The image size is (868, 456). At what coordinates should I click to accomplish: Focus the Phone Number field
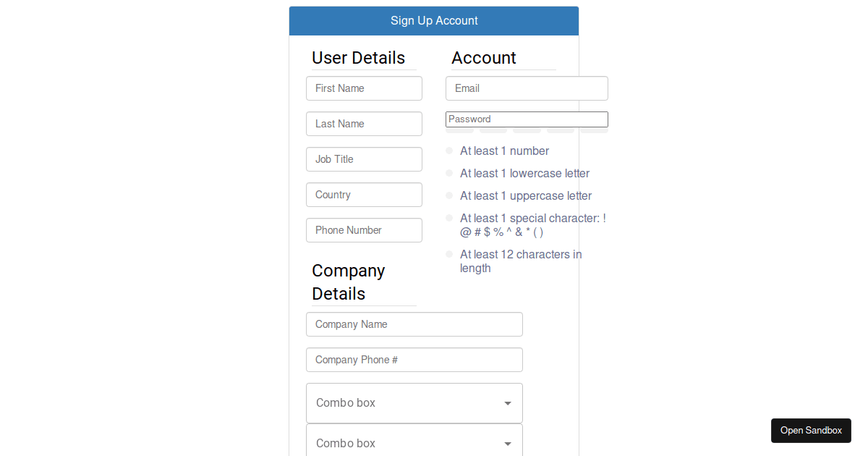click(364, 230)
